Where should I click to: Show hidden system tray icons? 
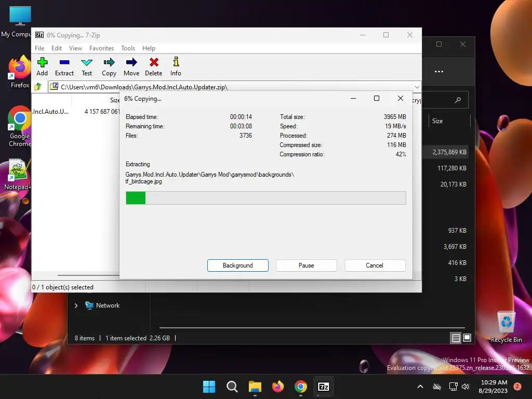tap(420, 387)
